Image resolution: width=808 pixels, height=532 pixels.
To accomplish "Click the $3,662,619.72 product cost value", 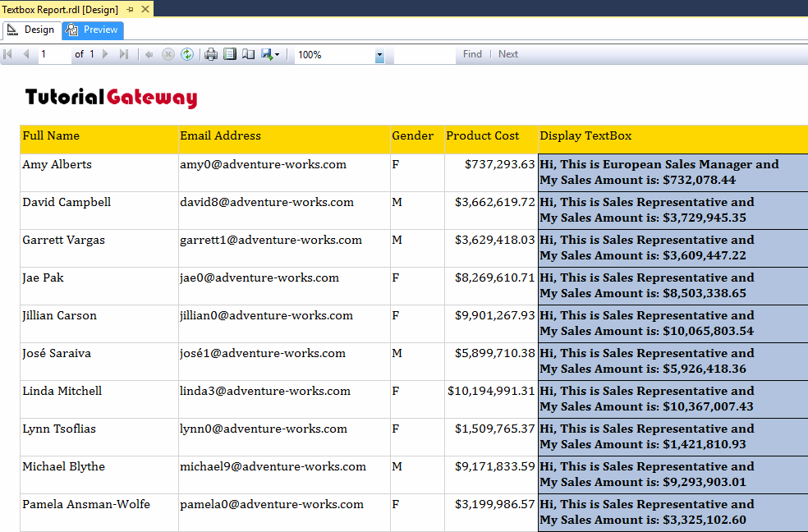I will pos(494,202).
